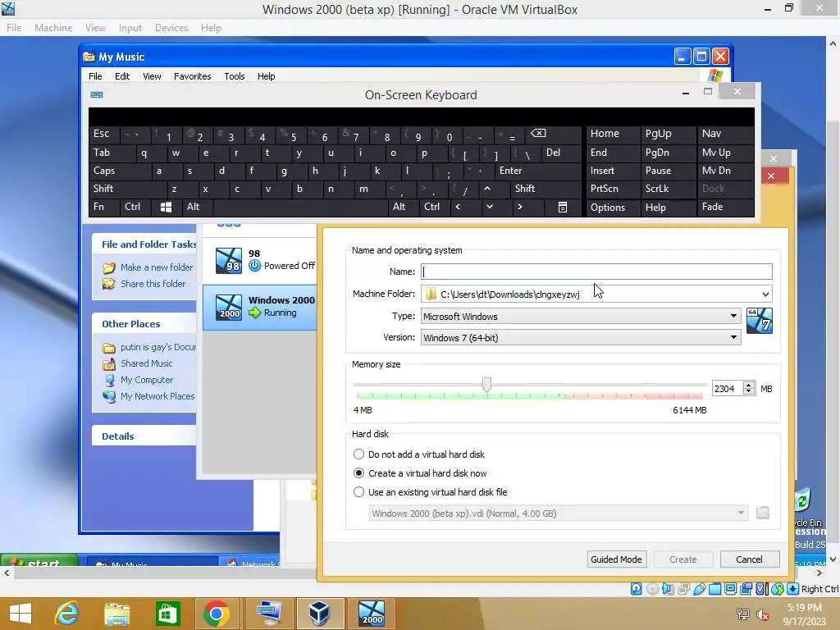The image size is (840, 630).
Task: Select 'Create a virtual hard disk now'
Action: click(x=419, y=473)
